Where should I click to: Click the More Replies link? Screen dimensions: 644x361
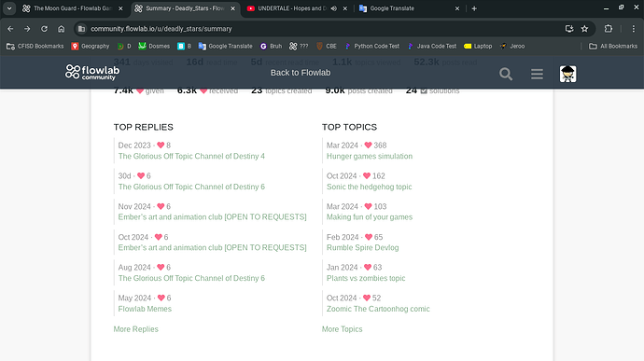pos(135,329)
